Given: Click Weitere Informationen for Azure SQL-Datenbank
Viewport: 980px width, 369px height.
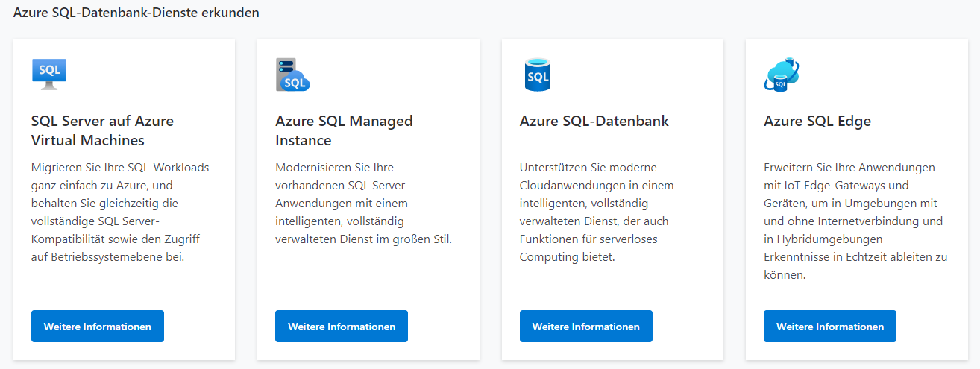Looking at the screenshot, I should point(585,327).
